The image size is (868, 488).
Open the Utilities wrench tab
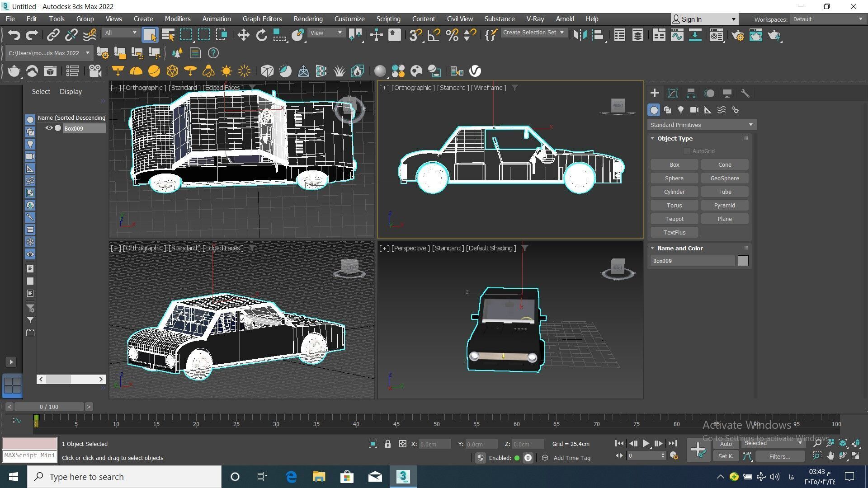click(x=745, y=93)
